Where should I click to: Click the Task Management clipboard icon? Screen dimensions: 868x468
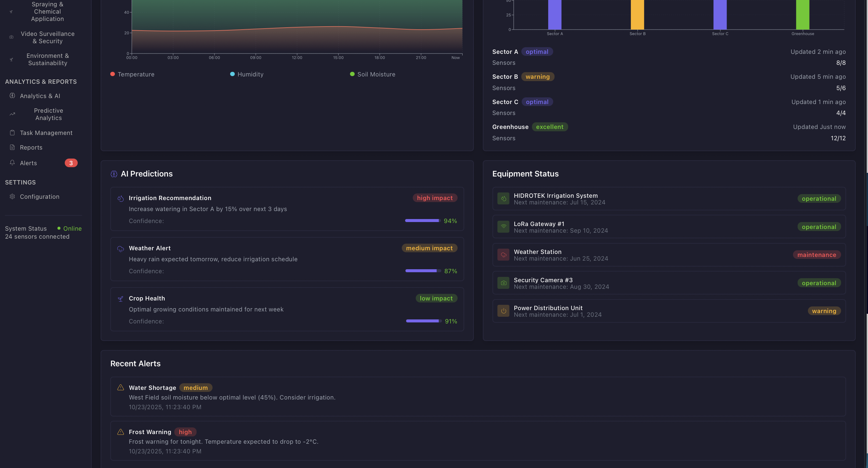(12, 133)
